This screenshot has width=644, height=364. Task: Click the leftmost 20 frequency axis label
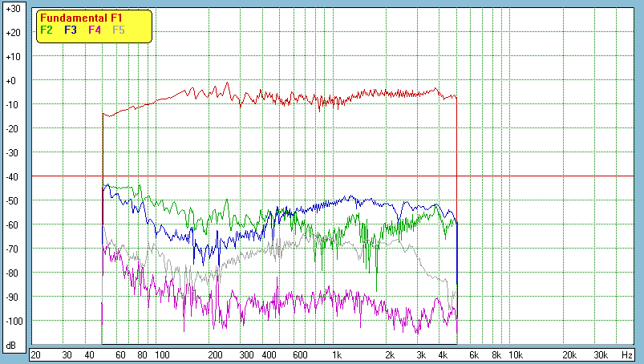coord(35,354)
